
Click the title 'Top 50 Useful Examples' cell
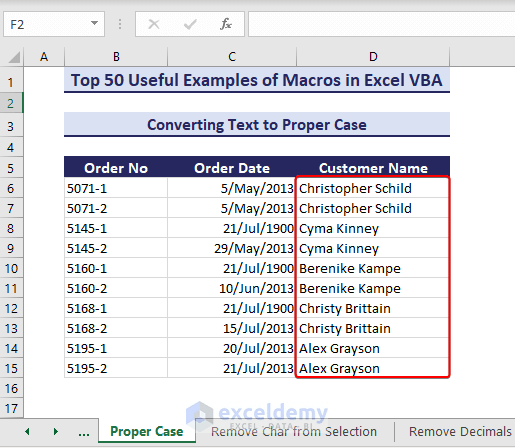(x=257, y=80)
